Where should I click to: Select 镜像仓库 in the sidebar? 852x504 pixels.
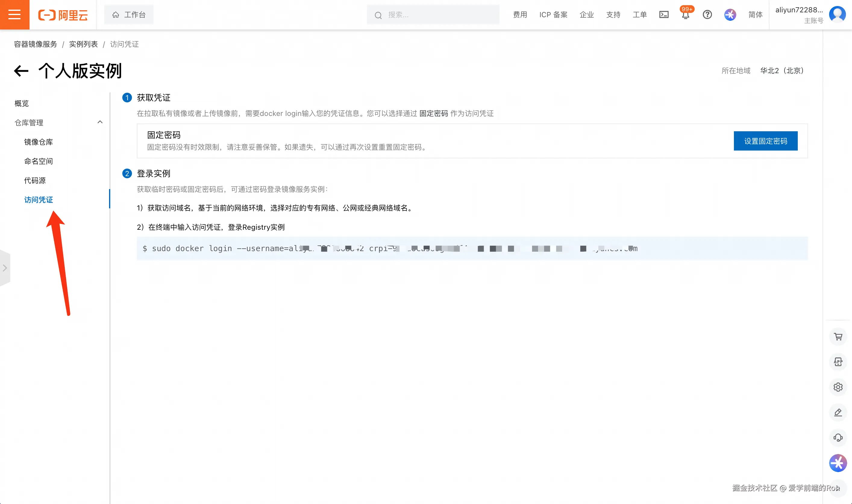[x=38, y=142]
